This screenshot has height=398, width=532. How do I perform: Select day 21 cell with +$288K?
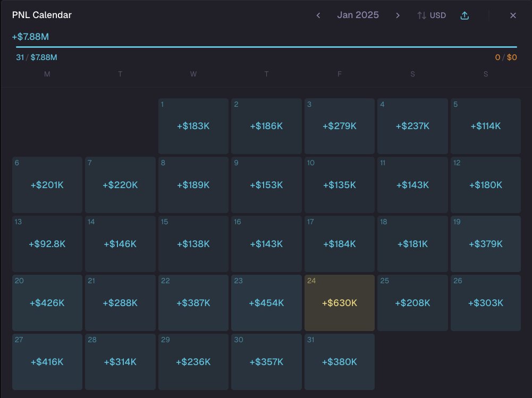(120, 303)
